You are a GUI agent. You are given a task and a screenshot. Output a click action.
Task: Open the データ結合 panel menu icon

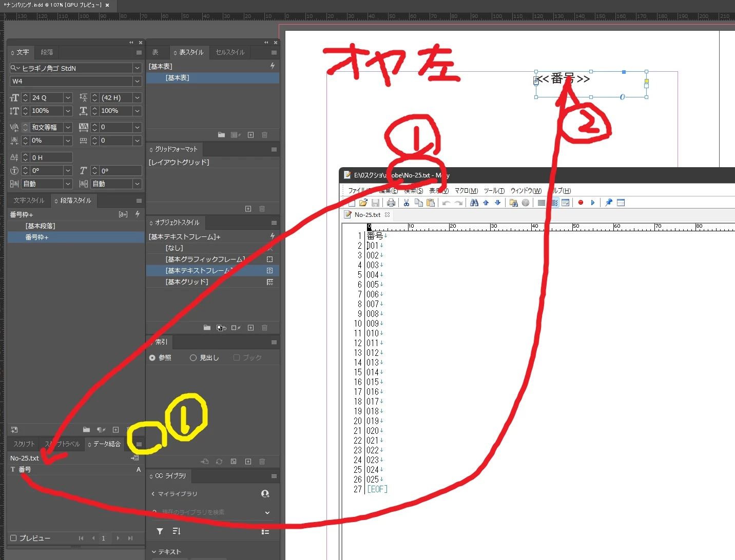tap(139, 444)
